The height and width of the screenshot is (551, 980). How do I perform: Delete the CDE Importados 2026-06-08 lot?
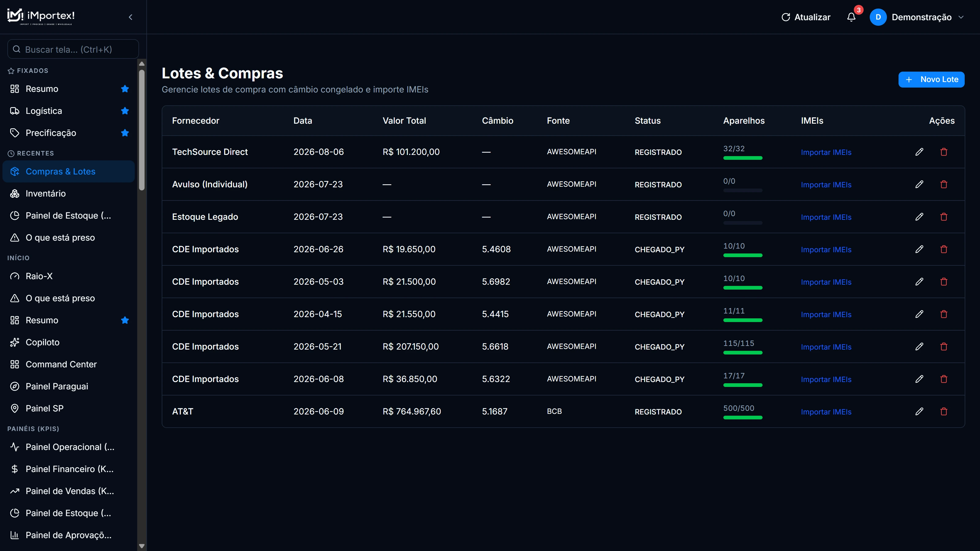pos(944,379)
